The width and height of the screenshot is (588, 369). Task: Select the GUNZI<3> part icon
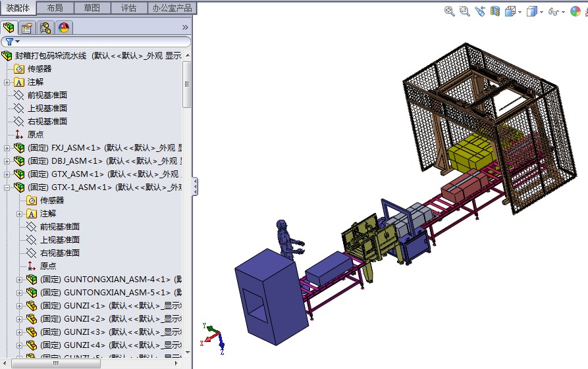(32, 332)
